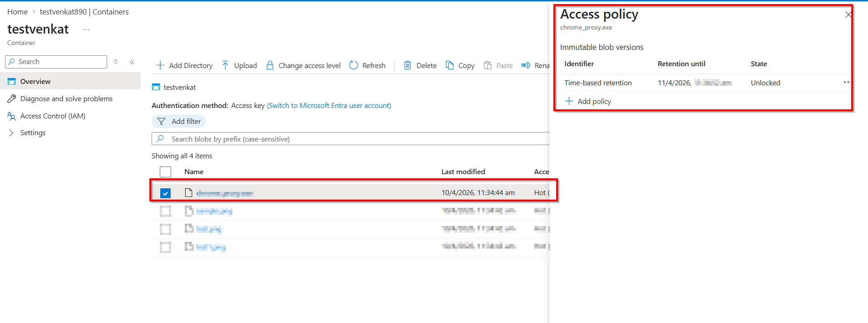This screenshot has height=323, width=868.
Task: Click the Rename icon in toolbar
Action: [526, 65]
